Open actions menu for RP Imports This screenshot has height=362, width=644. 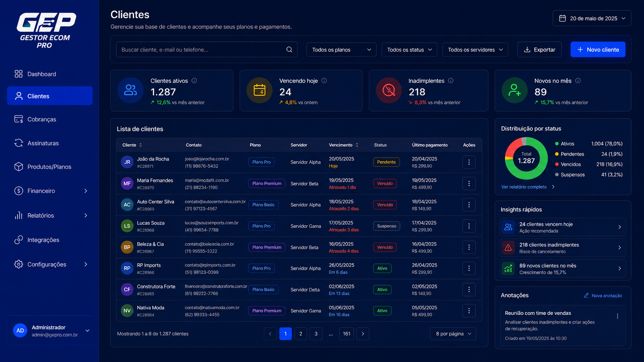pyautogui.click(x=469, y=268)
